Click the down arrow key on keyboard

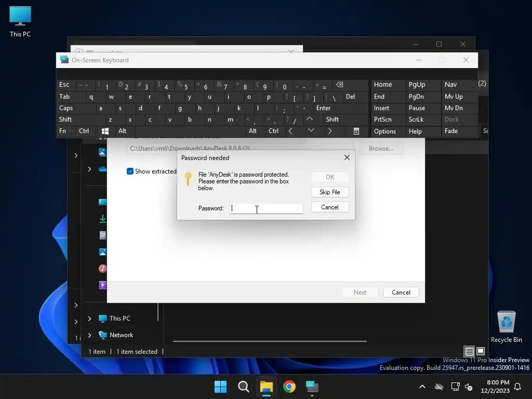(x=311, y=130)
